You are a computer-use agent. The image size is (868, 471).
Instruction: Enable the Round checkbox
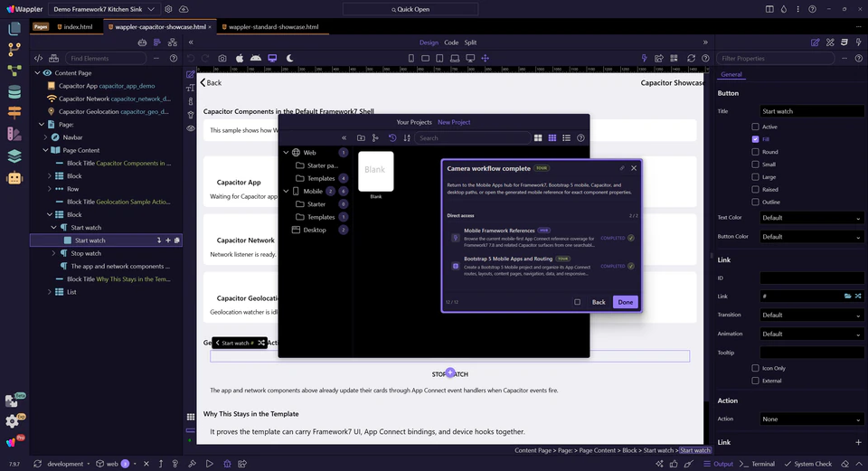(755, 152)
